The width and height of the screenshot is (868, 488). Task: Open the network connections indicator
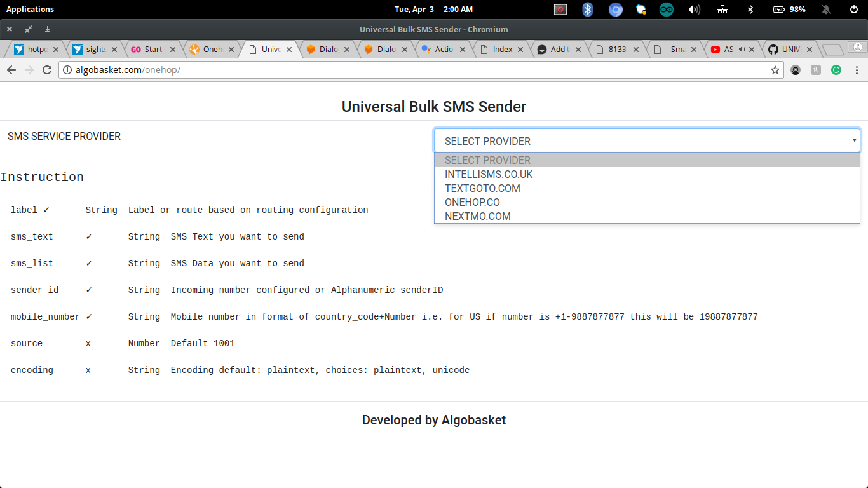click(x=722, y=10)
